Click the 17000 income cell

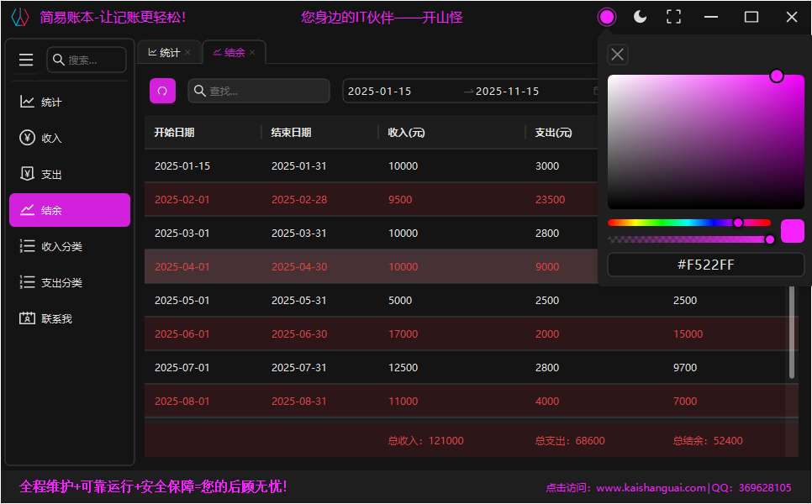403,334
